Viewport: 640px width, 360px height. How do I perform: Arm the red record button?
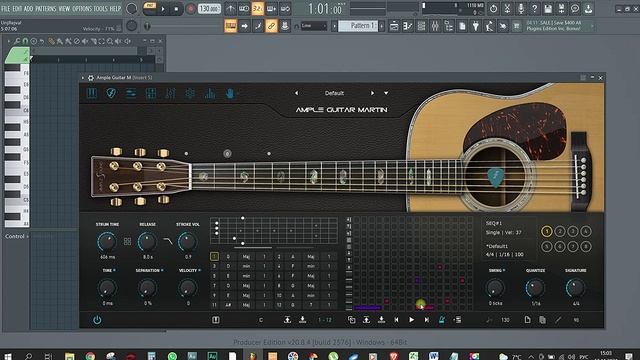[190, 9]
